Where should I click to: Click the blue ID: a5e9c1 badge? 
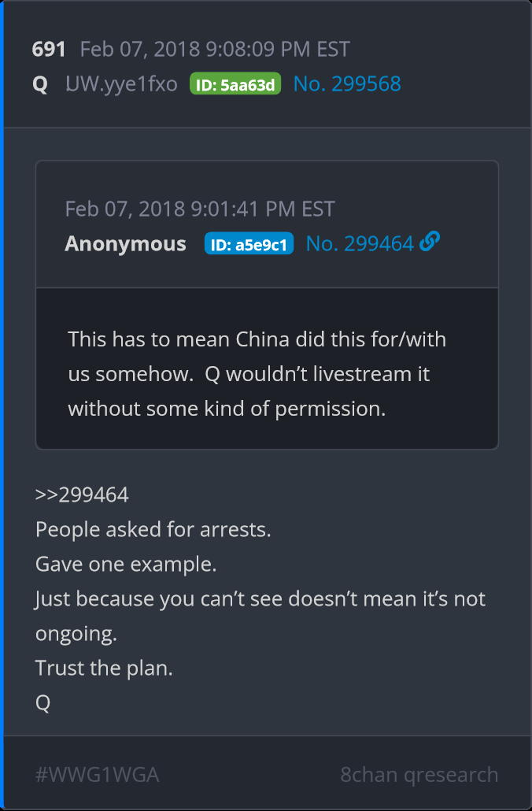click(249, 243)
